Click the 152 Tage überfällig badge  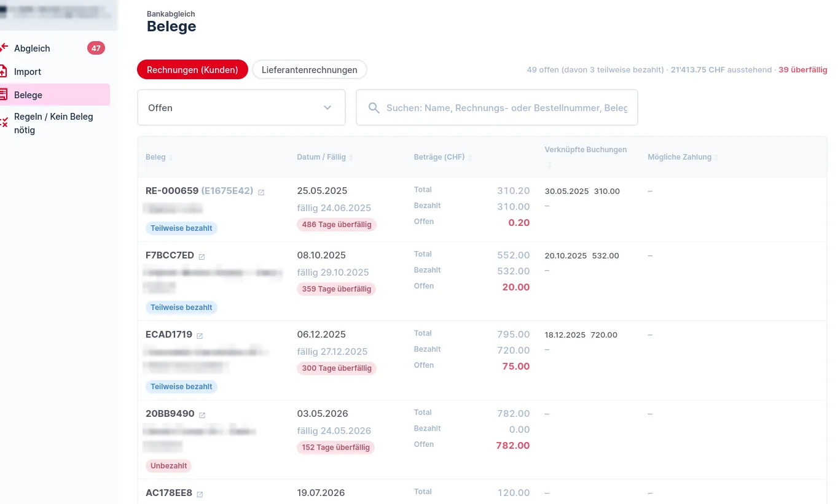(x=336, y=448)
